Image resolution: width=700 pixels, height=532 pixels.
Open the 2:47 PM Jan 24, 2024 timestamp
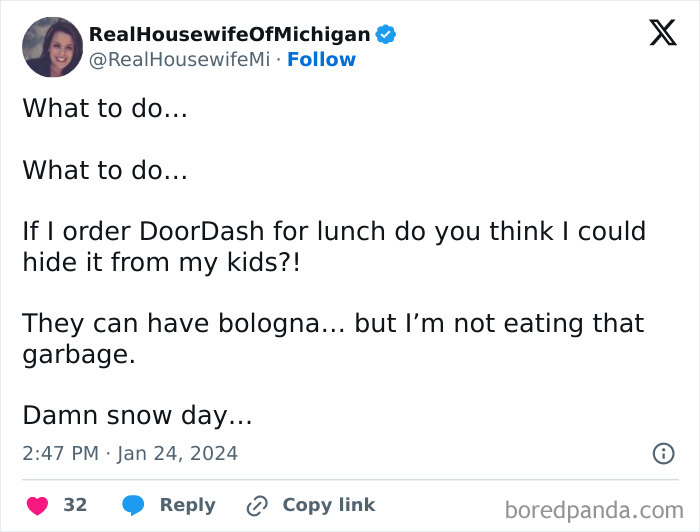tap(130, 453)
